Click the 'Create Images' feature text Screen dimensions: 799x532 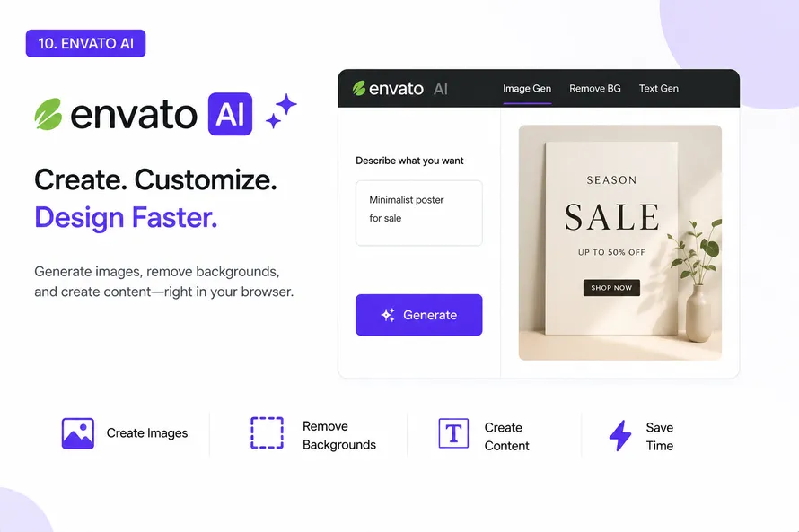coord(146,433)
